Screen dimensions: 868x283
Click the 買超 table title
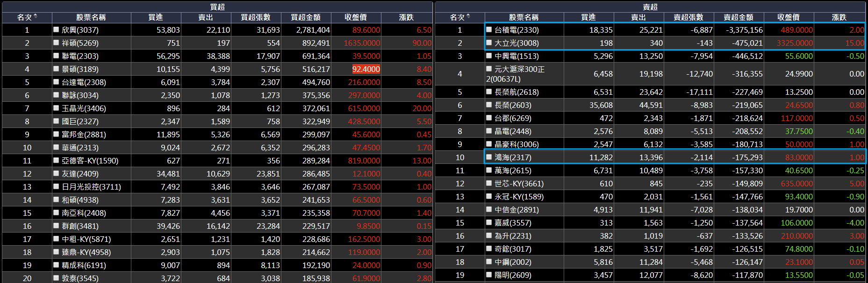point(217,7)
